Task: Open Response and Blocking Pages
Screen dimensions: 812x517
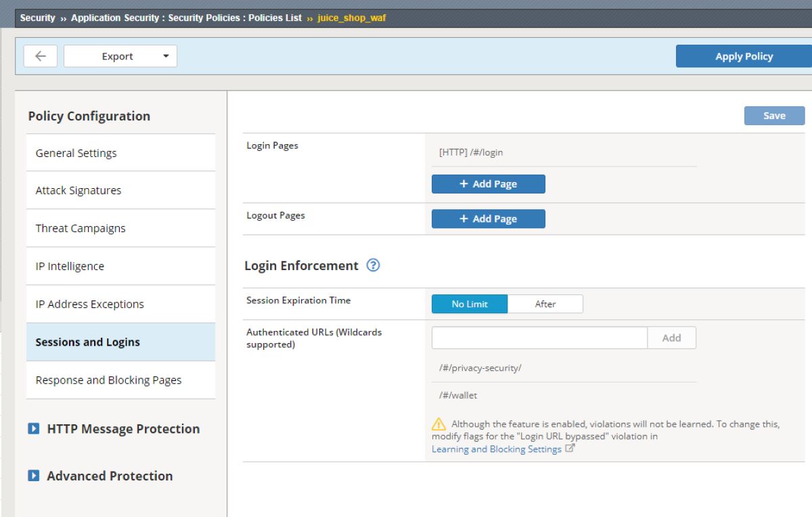Action: [x=121, y=380]
